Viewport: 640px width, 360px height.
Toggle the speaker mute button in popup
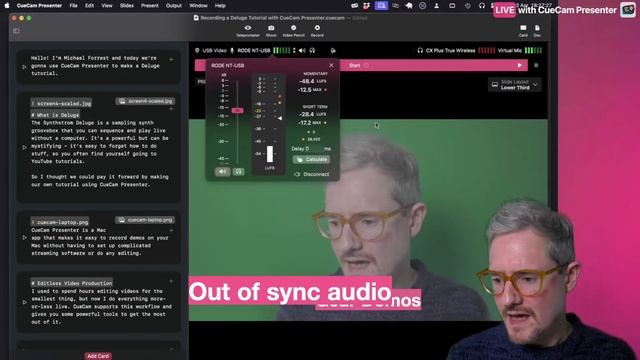coord(222,172)
